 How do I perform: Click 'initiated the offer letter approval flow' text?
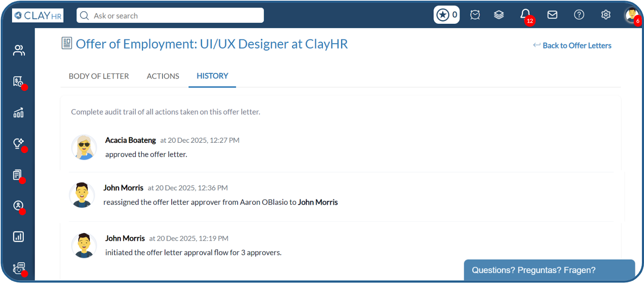(x=193, y=253)
